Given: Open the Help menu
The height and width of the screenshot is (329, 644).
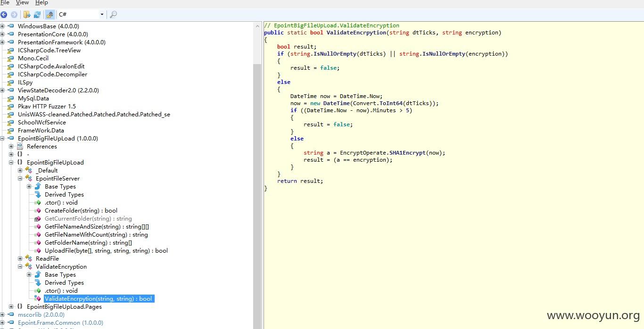Looking at the screenshot, I should pyautogui.click(x=41, y=3).
